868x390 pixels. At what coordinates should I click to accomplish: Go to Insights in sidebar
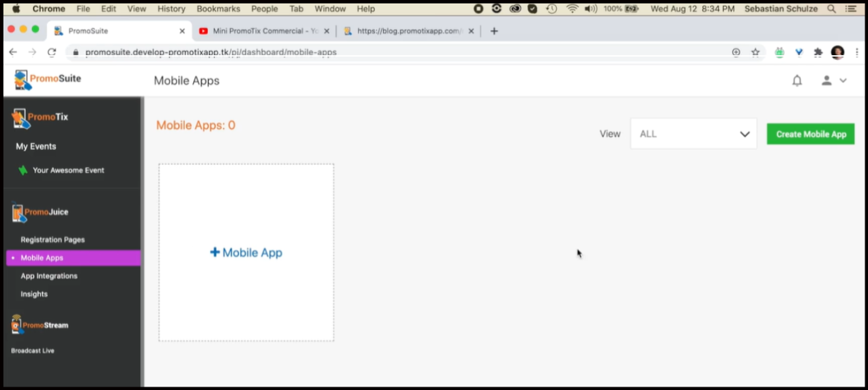tap(34, 294)
